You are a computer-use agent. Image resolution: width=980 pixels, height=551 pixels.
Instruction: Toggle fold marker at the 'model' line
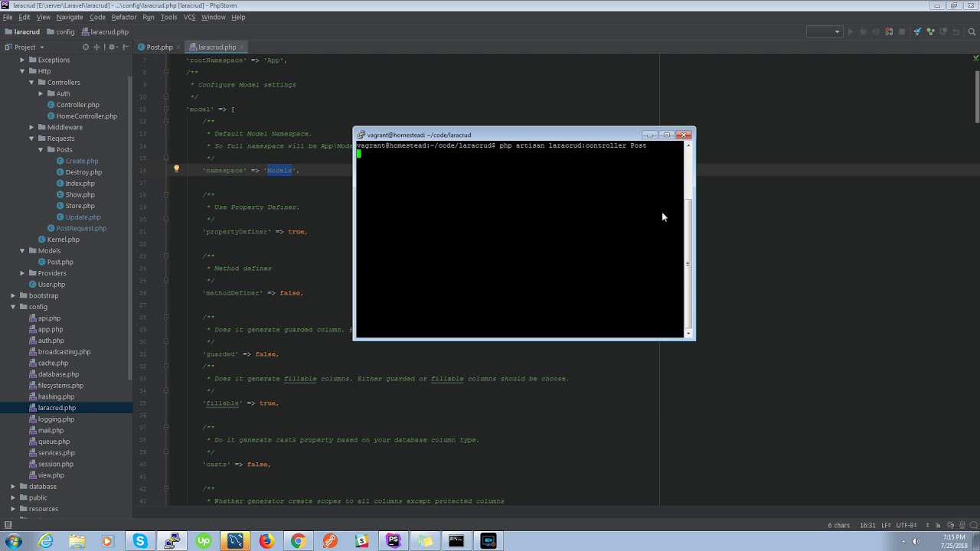166,109
